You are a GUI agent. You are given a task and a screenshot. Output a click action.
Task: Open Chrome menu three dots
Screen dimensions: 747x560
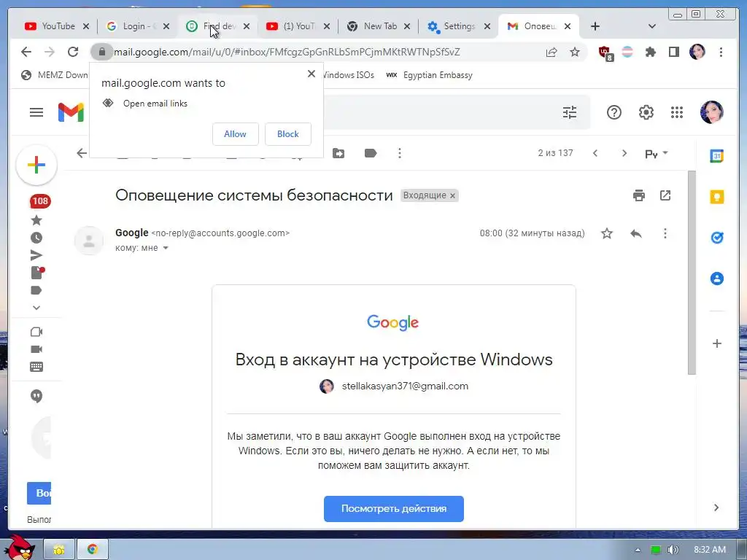click(721, 52)
